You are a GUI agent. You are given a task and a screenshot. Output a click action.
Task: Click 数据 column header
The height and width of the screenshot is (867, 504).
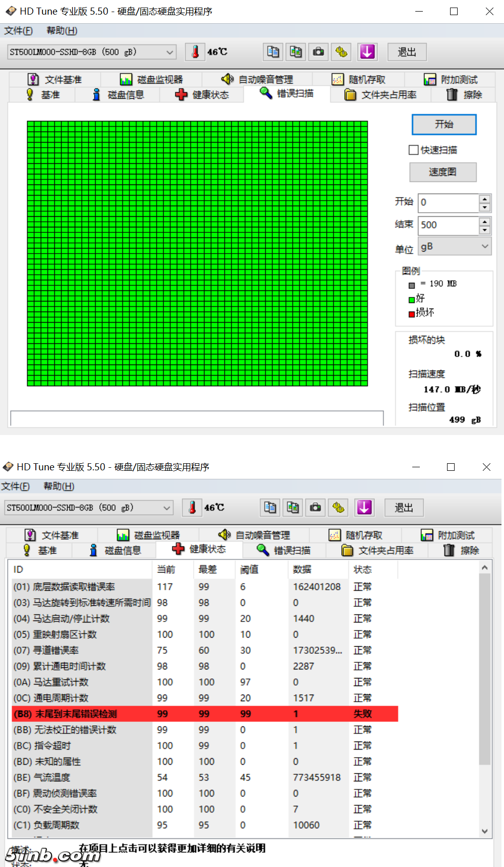pos(318,570)
